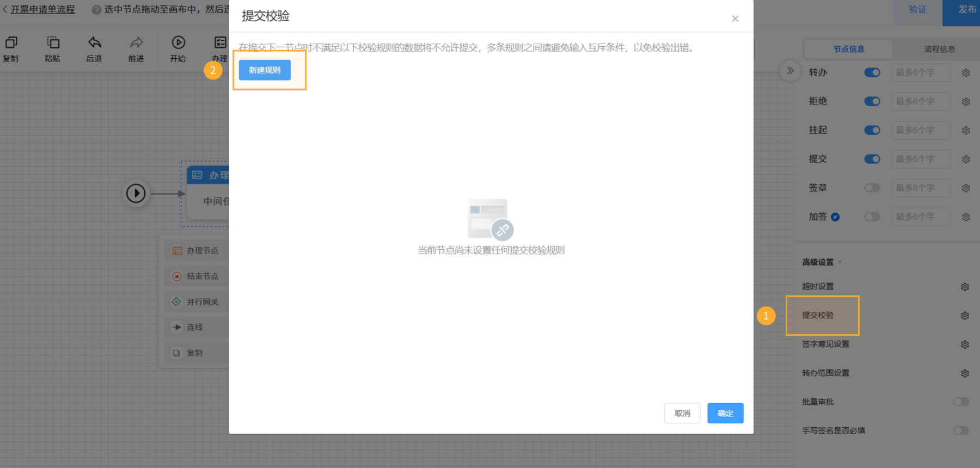Viewport: 980px width, 468px height.
Task: Click 确定 in the dialog
Action: tap(725, 413)
